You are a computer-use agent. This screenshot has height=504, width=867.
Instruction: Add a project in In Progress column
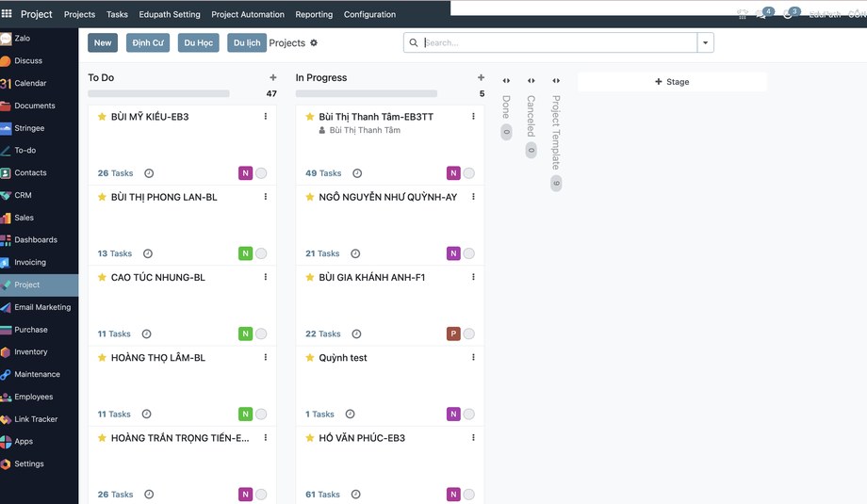click(481, 77)
